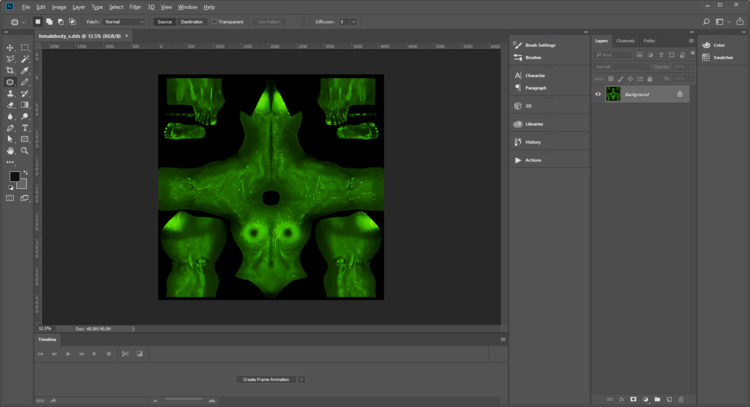
Task: Hide the Background layer with eye icon
Action: (x=598, y=94)
